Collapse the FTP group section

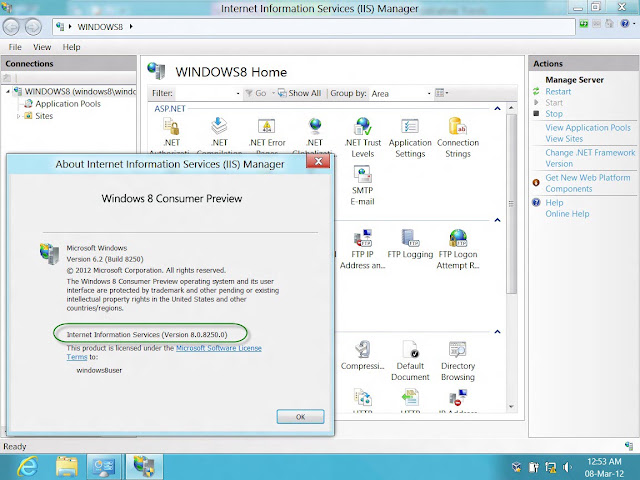[497, 220]
